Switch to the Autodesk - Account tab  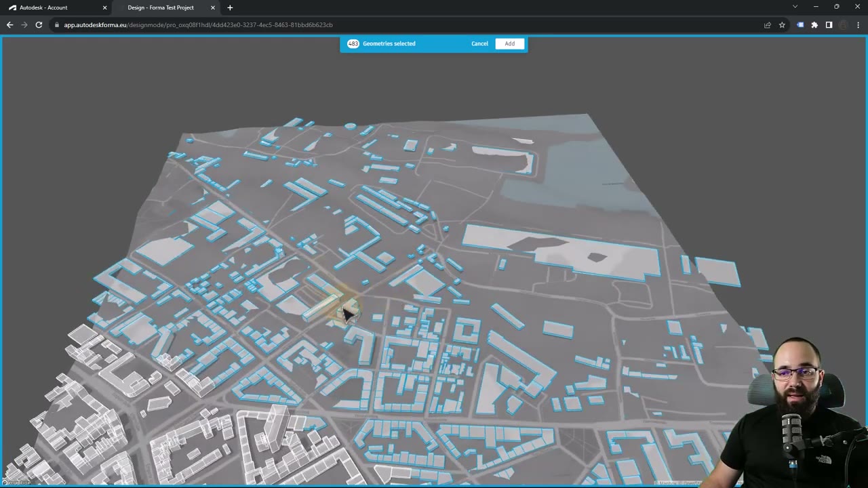pos(44,7)
